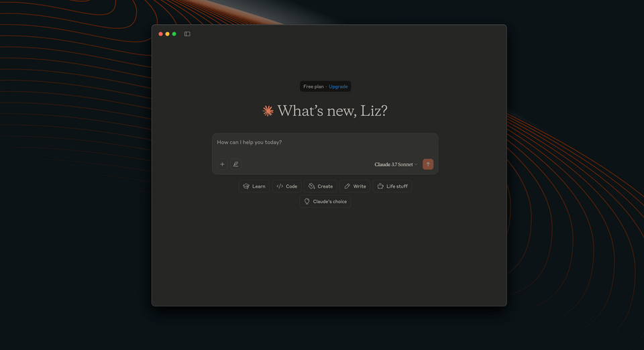Click the orange Claude starburst logo
644x350 pixels.
click(268, 111)
